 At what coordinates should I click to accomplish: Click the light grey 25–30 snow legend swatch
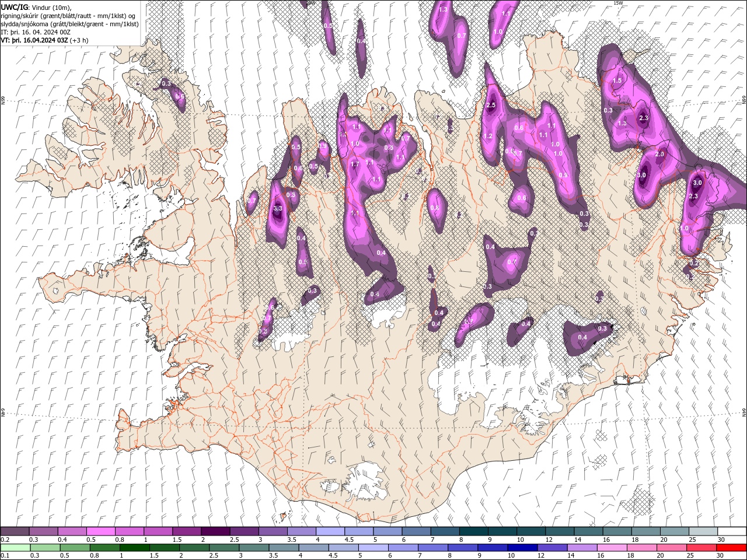(703, 531)
